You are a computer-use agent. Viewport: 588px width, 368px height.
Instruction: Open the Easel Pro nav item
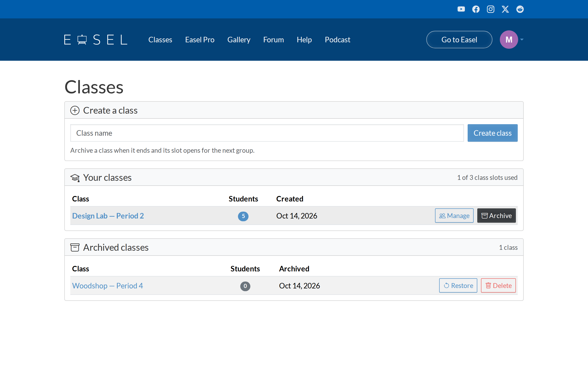[x=200, y=39]
